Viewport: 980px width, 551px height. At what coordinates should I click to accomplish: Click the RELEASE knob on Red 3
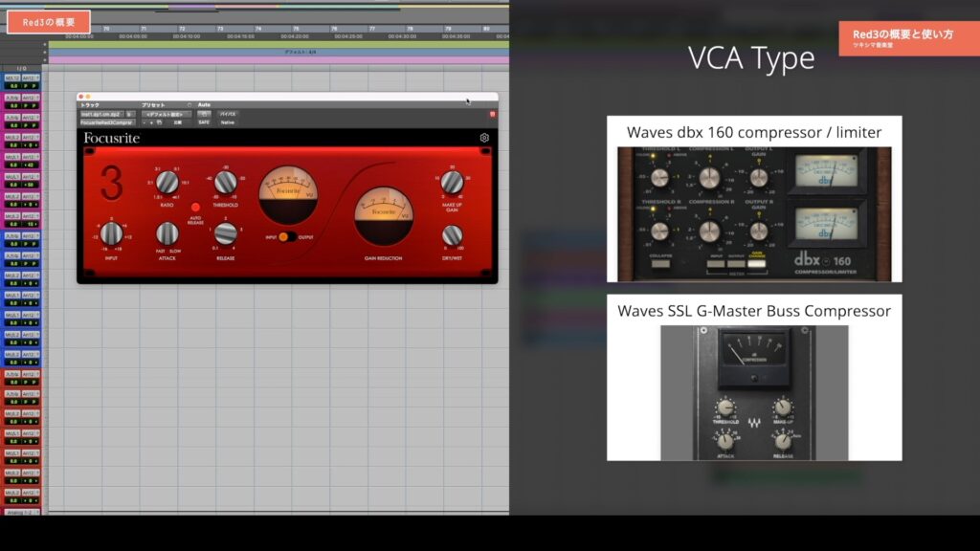pyautogui.click(x=226, y=233)
